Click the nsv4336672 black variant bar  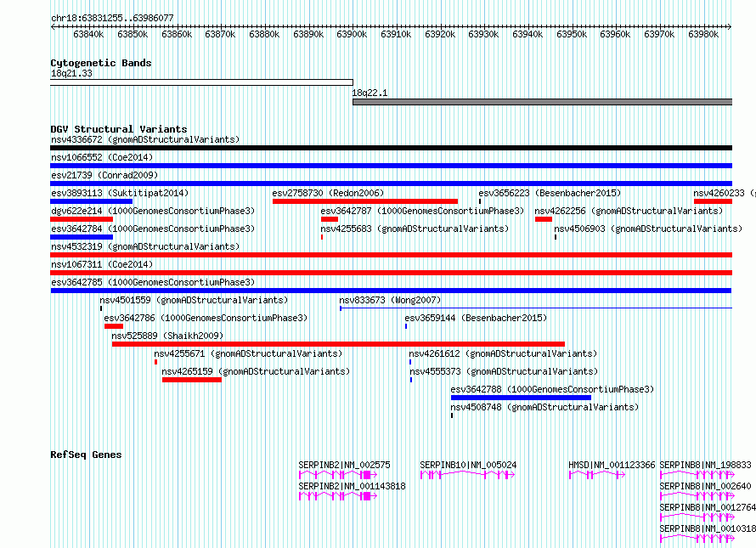pyautogui.click(x=391, y=148)
